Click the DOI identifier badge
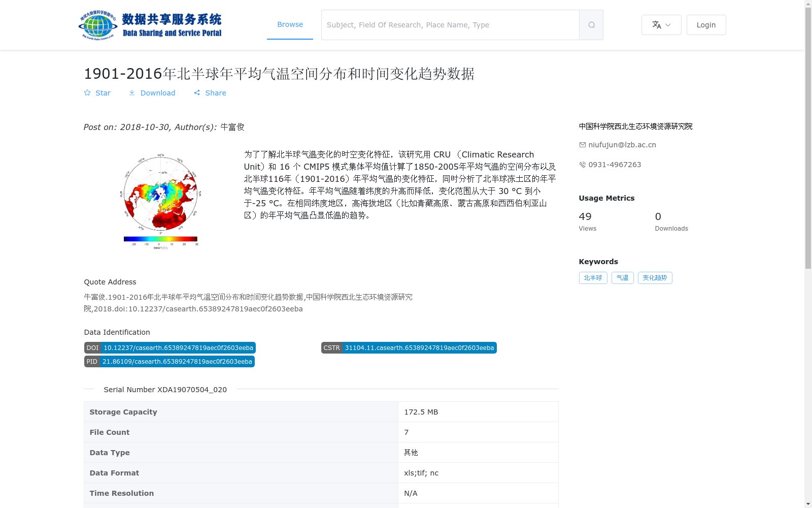Image resolution: width=812 pixels, height=508 pixels. 170,348
